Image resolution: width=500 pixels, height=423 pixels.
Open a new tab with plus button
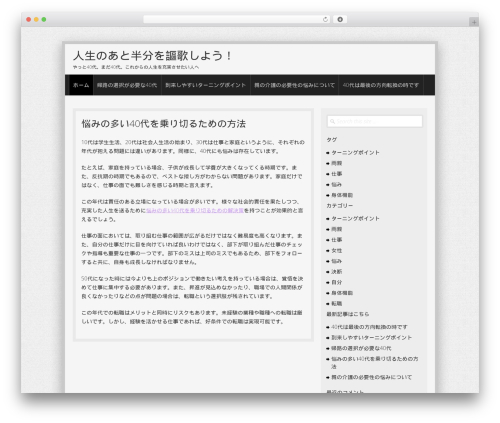[x=474, y=22]
